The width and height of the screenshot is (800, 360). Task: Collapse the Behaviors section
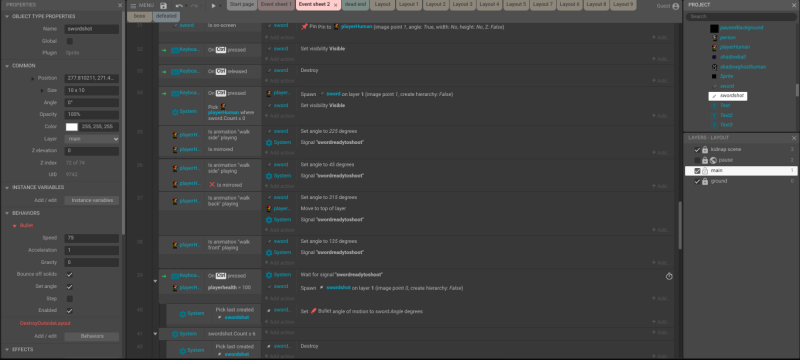[7, 213]
